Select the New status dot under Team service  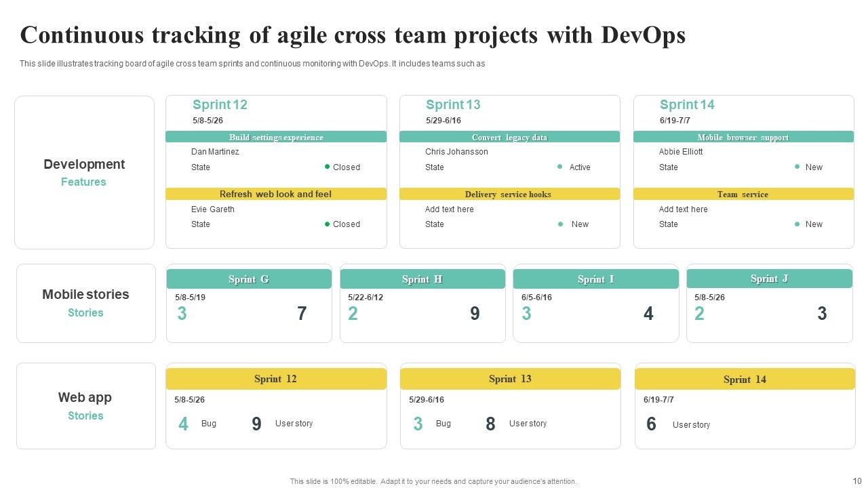[x=796, y=224]
